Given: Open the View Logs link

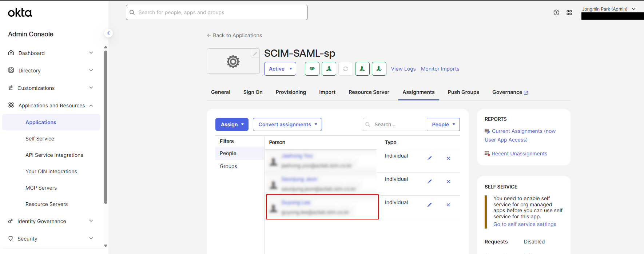Looking at the screenshot, I should tap(403, 69).
